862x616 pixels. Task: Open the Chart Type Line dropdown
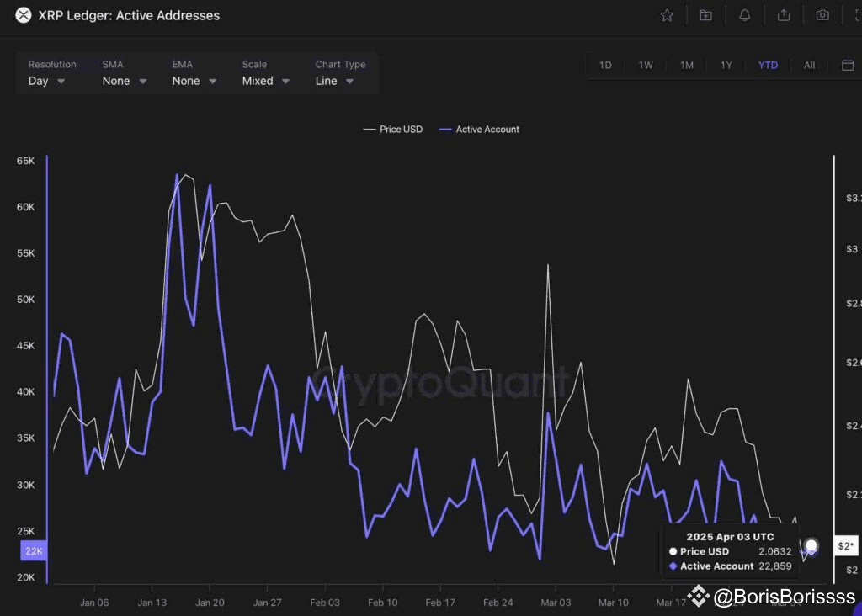334,81
